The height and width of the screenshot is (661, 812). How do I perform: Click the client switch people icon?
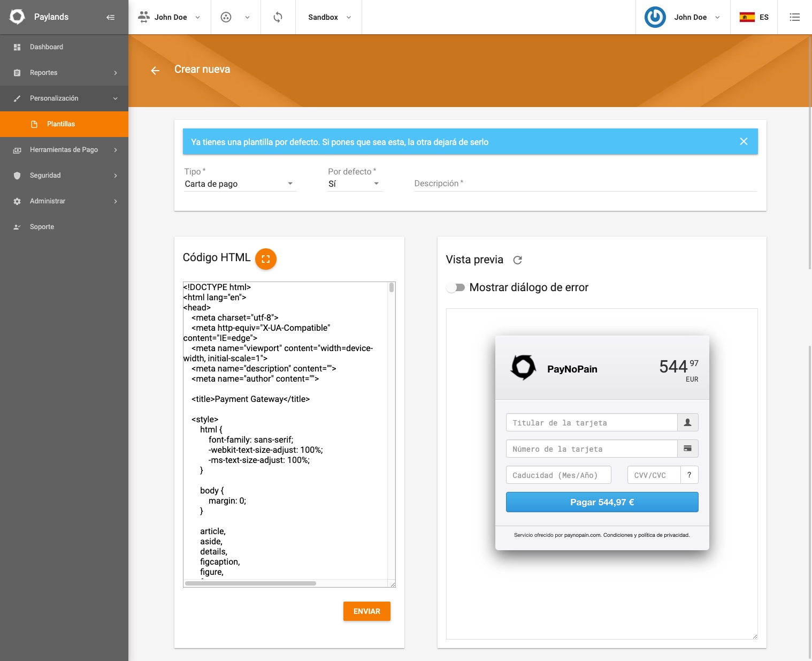coord(144,17)
